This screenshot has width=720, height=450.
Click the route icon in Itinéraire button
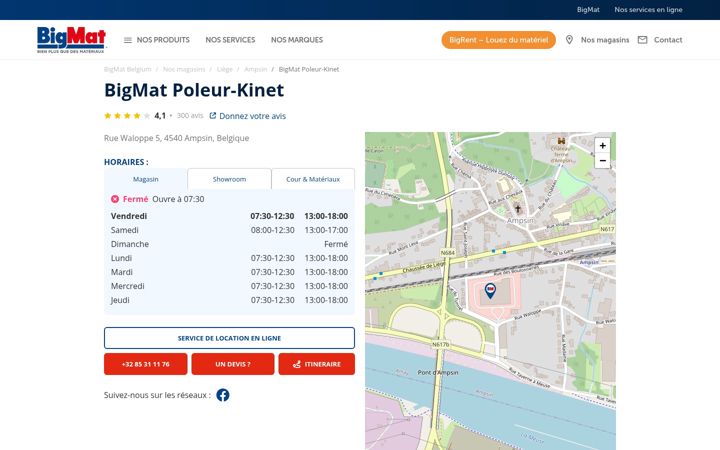pyautogui.click(x=297, y=364)
